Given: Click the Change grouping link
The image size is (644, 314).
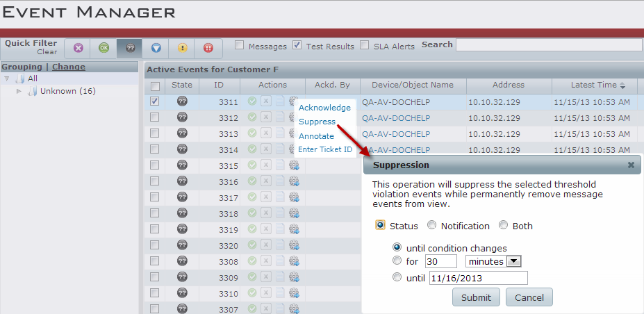Looking at the screenshot, I should [69, 67].
